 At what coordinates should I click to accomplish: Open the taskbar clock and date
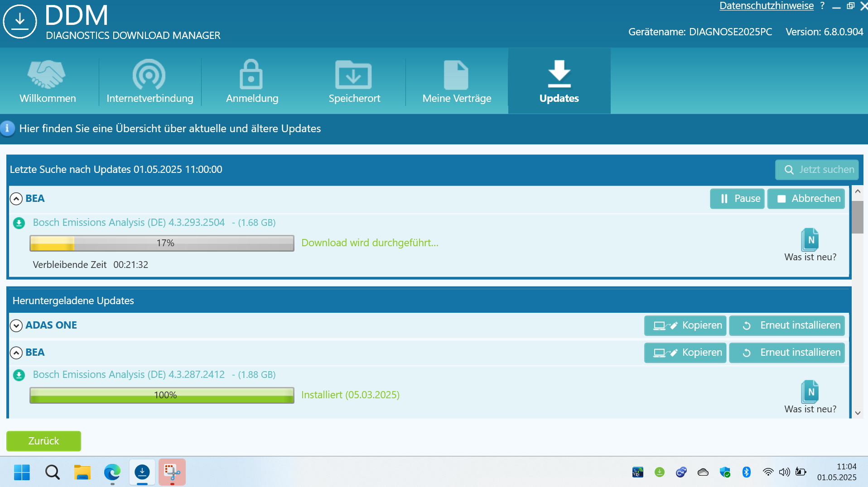(x=837, y=472)
